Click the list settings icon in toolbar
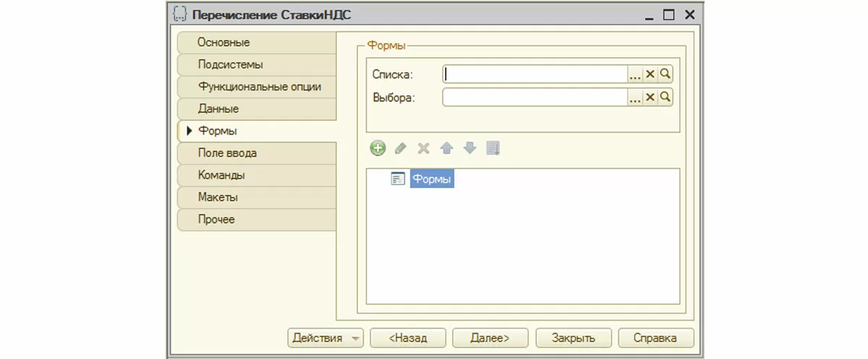Screen dimensions: 868x359 [493, 148]
